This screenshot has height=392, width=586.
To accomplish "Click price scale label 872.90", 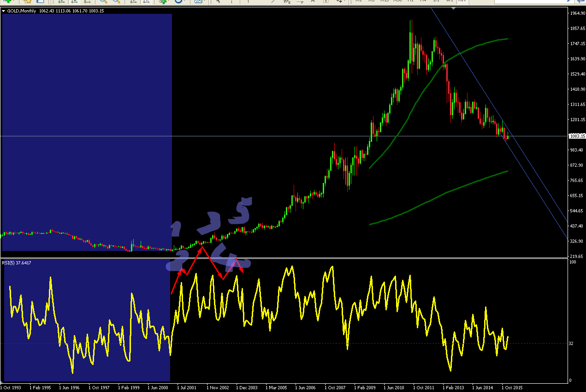I will tap(576, 165).
